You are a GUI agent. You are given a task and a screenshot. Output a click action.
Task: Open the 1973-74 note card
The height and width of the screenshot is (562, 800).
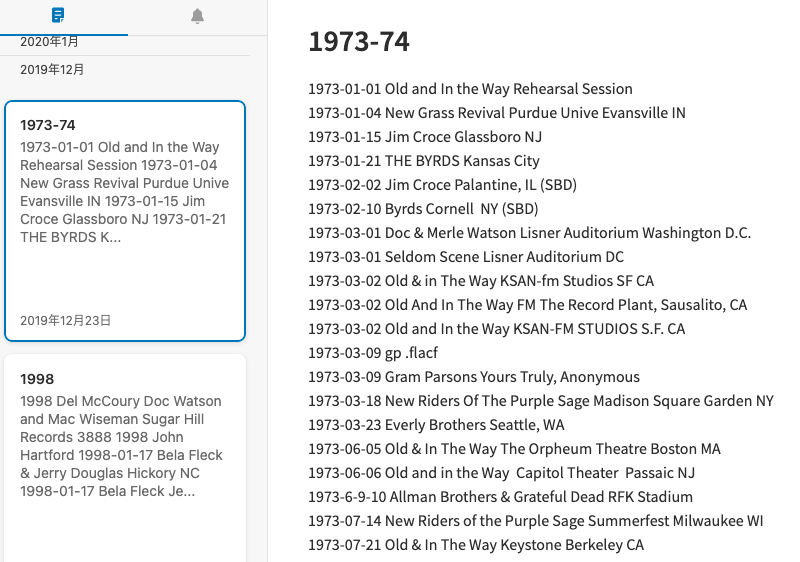click(x=125, y=221)
